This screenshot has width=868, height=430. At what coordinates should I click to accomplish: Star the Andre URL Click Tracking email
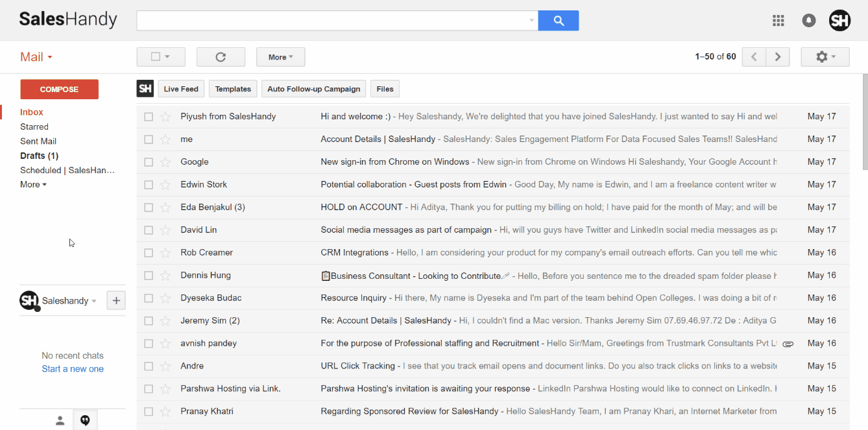165,366
